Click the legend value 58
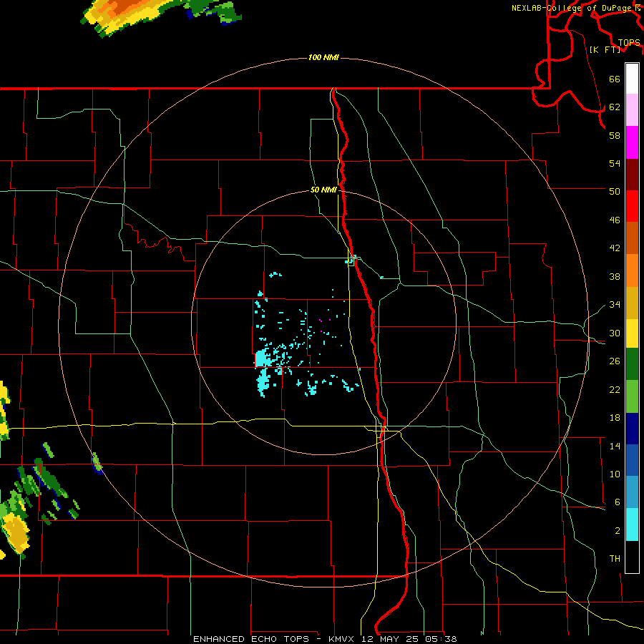This screenshot has width=644, height=644. [x=615, y=135]
